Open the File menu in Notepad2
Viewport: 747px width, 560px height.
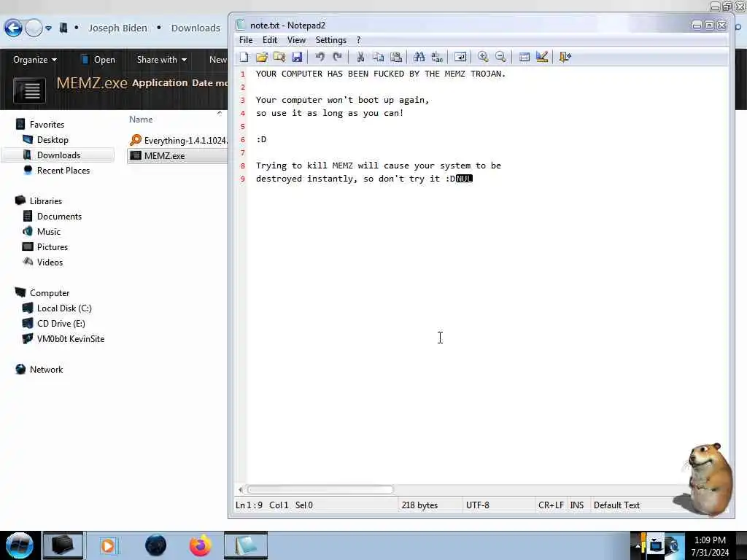(x=246, y=40)
